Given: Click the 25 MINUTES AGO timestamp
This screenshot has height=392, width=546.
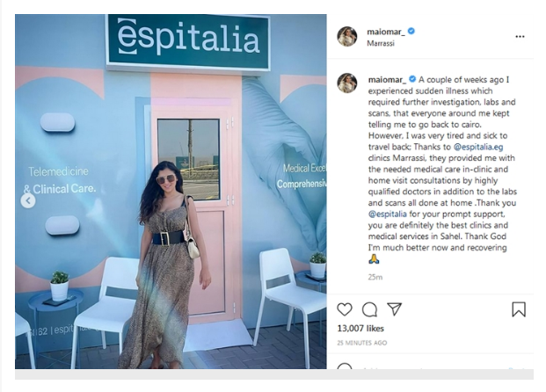Looking at the screenshot, I should [x=361, y=343].
